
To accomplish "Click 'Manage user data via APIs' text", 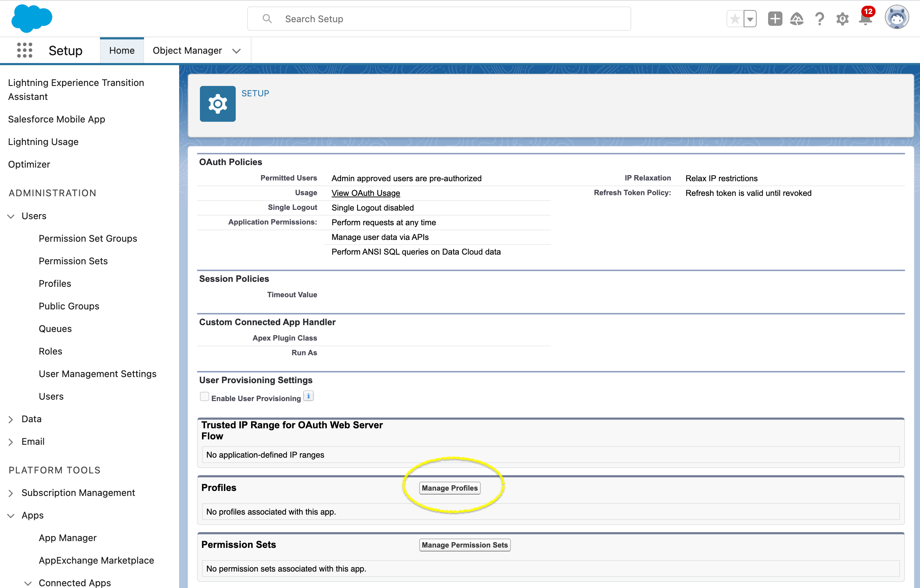I will coord(380,237).
